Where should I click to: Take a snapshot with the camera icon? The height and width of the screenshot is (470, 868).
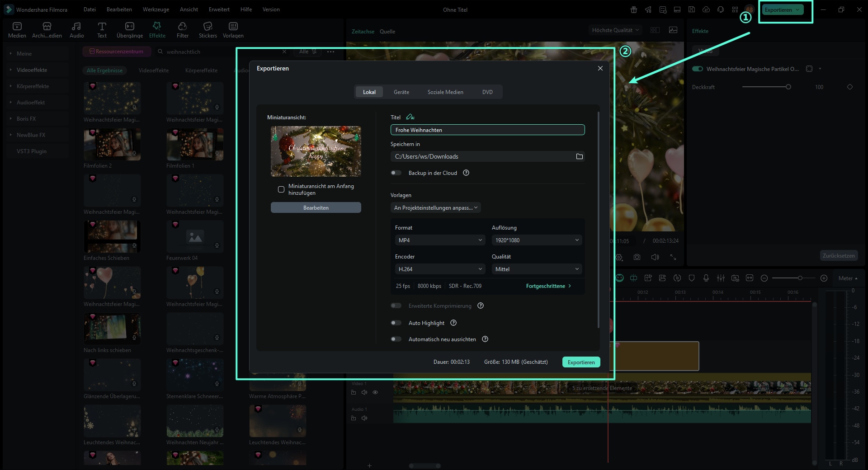[637, 257]
